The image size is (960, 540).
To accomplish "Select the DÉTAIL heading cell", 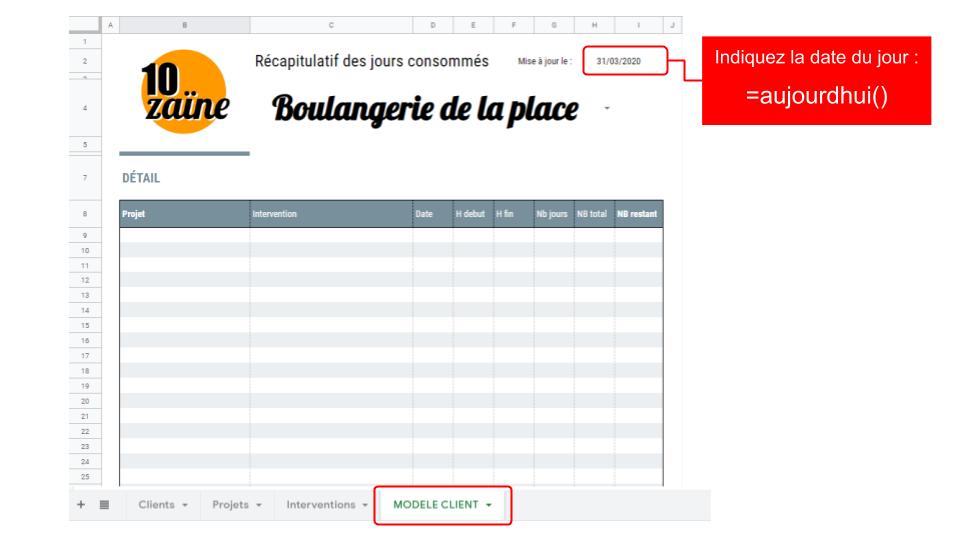I will 141,178.
